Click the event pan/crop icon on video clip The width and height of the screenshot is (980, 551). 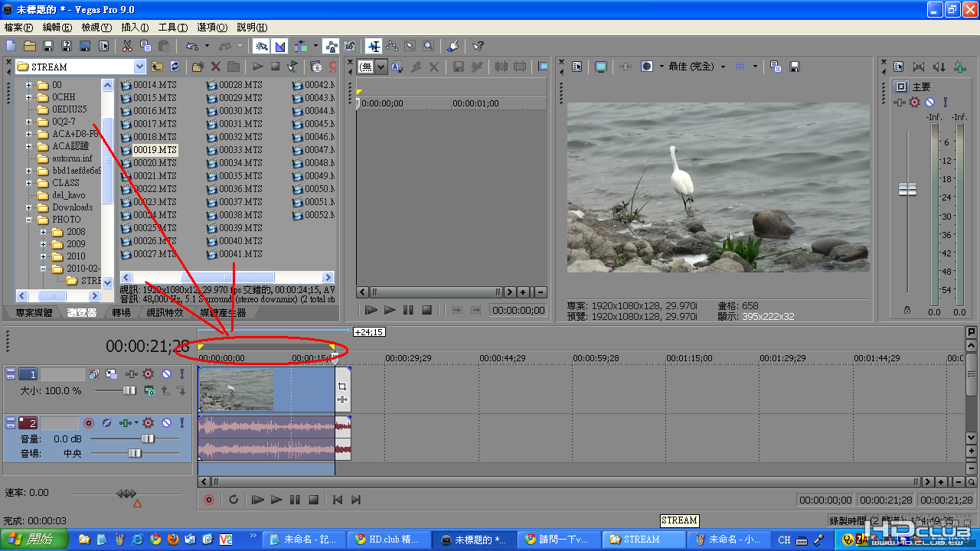(342, 386)
